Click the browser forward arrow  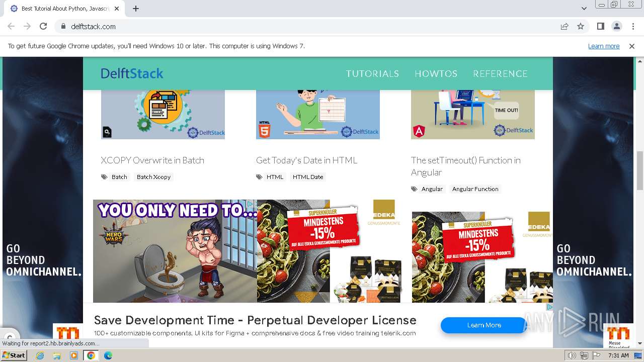pyautogui.click(x=27, y=26)
